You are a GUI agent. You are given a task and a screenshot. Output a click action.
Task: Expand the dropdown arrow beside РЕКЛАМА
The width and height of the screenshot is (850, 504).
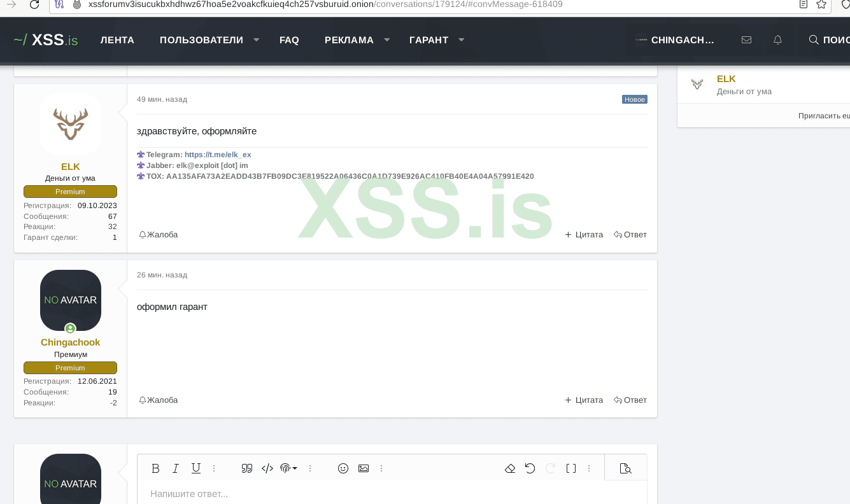click(x=386, y=39)
